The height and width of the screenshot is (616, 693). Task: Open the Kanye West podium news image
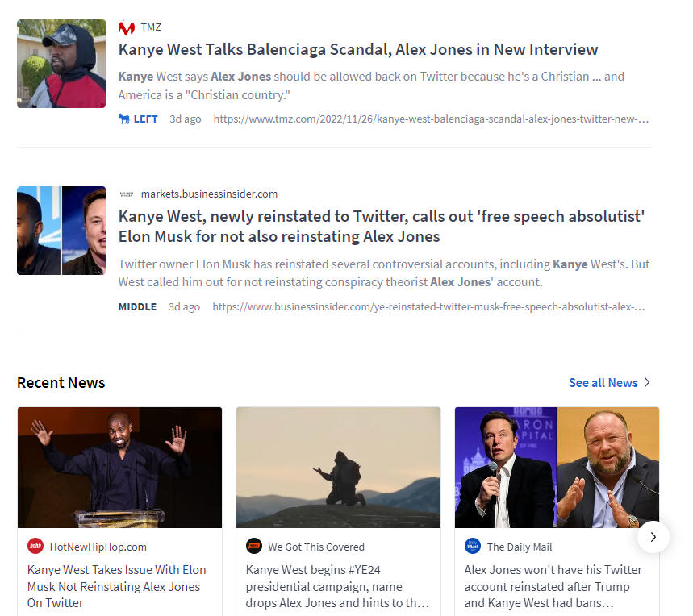coord(119,468)
